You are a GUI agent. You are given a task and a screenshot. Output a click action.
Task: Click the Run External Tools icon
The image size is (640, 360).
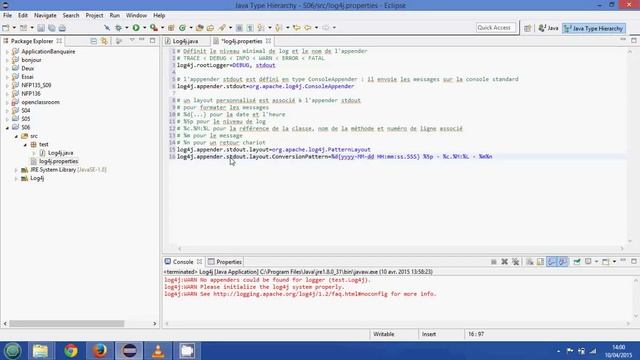(153, 28)
